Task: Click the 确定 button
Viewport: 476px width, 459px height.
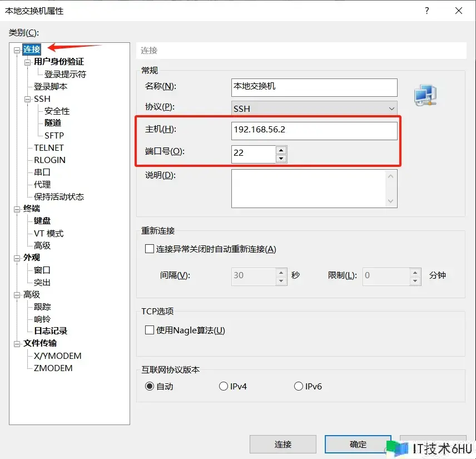Action: (x=358, y=444)
